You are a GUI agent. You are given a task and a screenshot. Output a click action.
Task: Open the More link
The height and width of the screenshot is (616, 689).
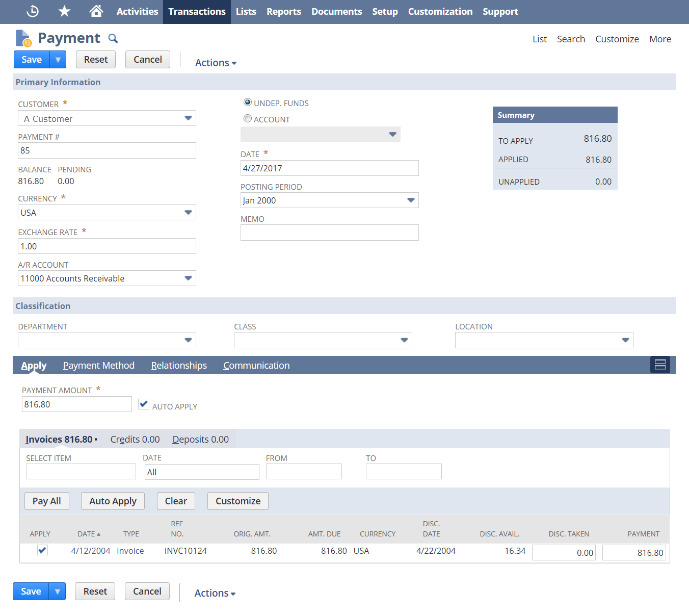pos(660,39)
